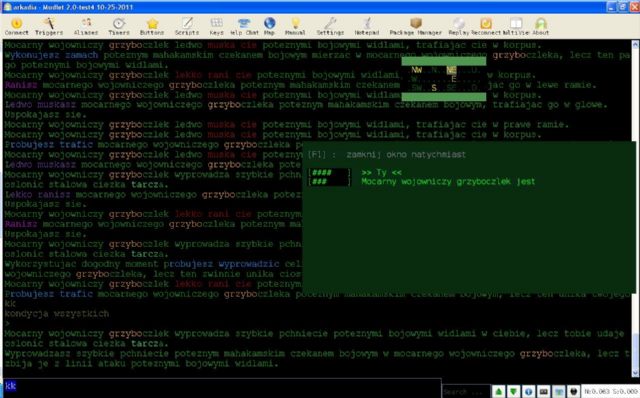Toggle the Replay recording button
This screenshot has height=398, width=640.
[x=459, y=27]
